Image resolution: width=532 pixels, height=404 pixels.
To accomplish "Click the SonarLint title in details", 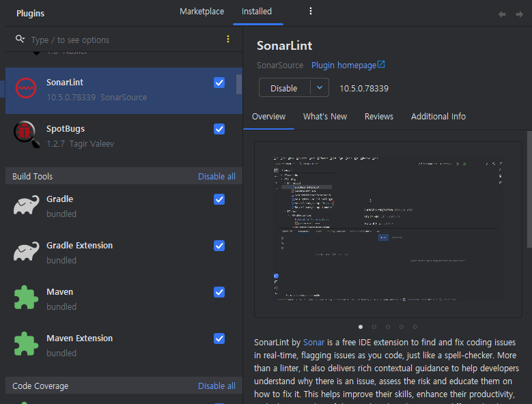I will 284,46.
